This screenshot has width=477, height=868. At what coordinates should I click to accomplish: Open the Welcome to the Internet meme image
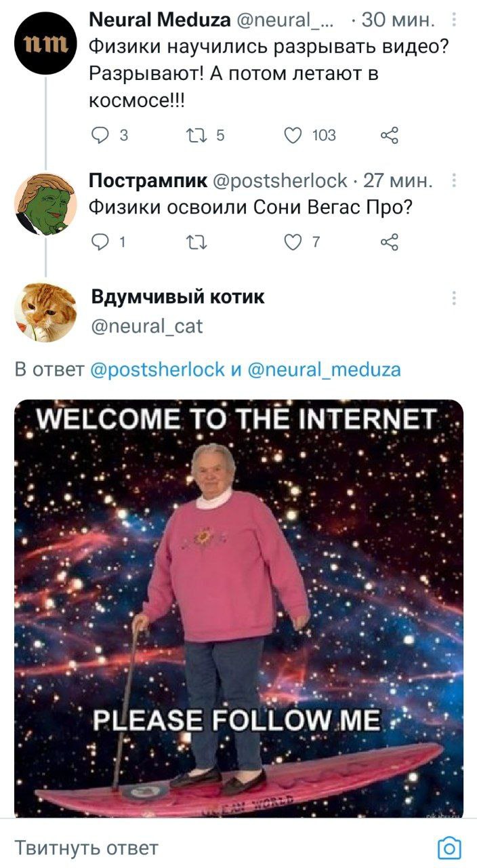(x=239, y=608)
